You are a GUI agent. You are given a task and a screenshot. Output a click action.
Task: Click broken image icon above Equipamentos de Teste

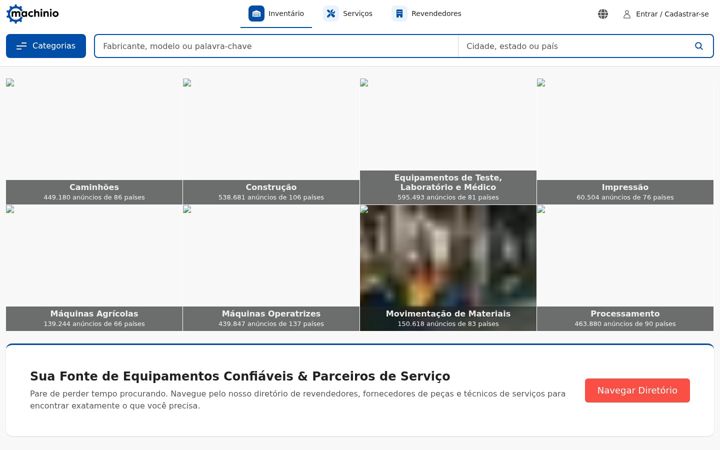point(364,83)
